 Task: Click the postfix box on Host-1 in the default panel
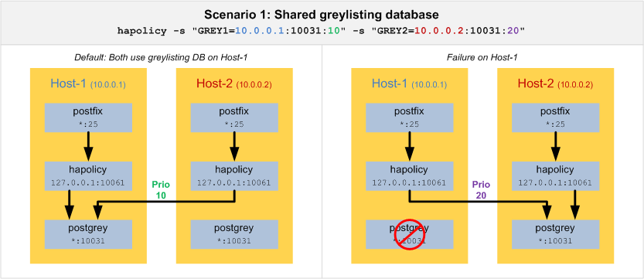point(88,117)
